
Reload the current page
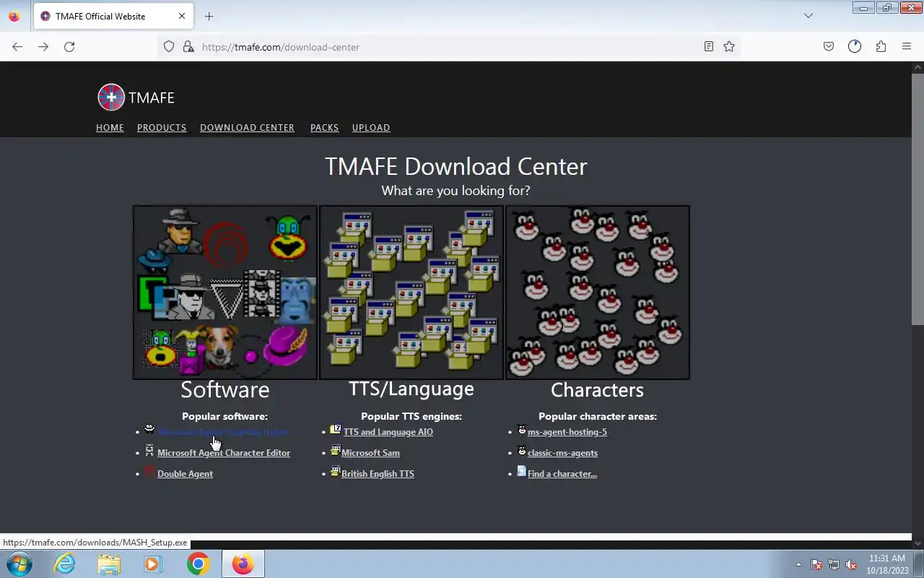(69, 47)
